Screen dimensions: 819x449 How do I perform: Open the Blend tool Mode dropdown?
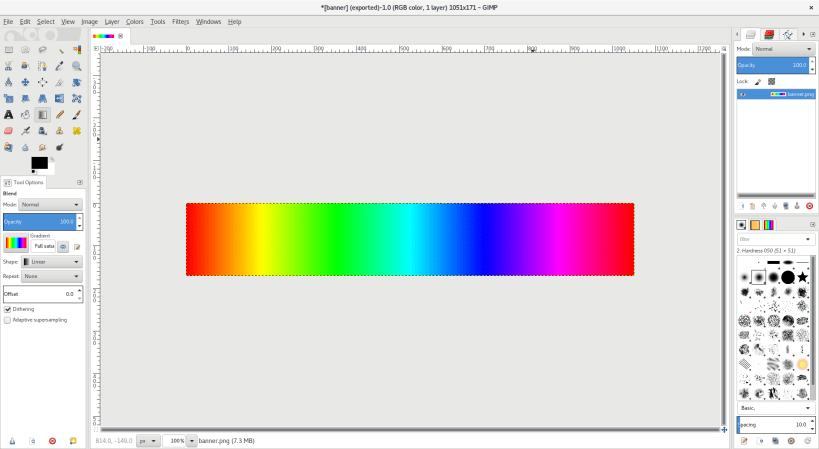[x=51, y=205]
